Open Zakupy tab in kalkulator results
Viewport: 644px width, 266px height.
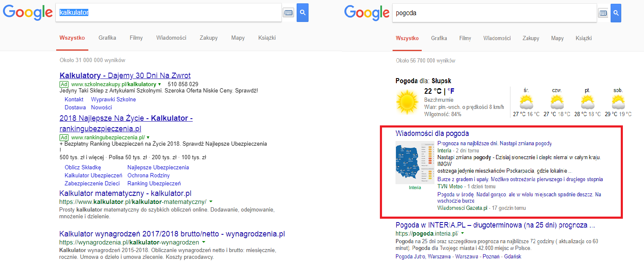(x=209, y=38)
